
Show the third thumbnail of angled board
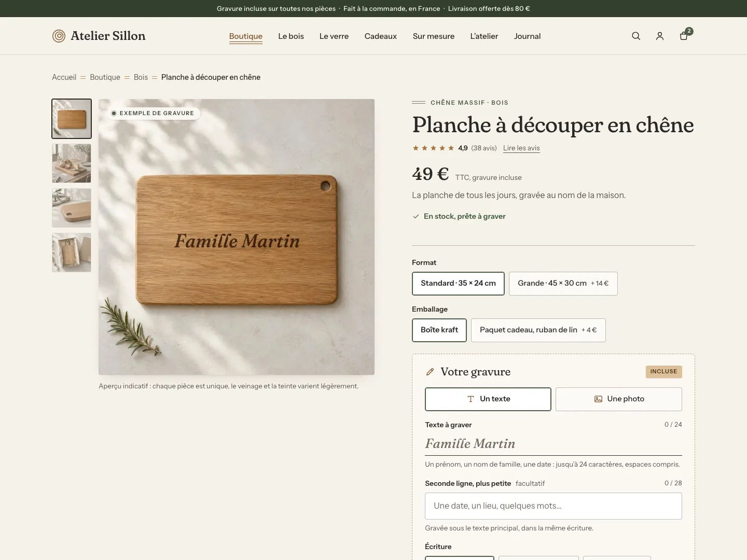pos(72,208)
